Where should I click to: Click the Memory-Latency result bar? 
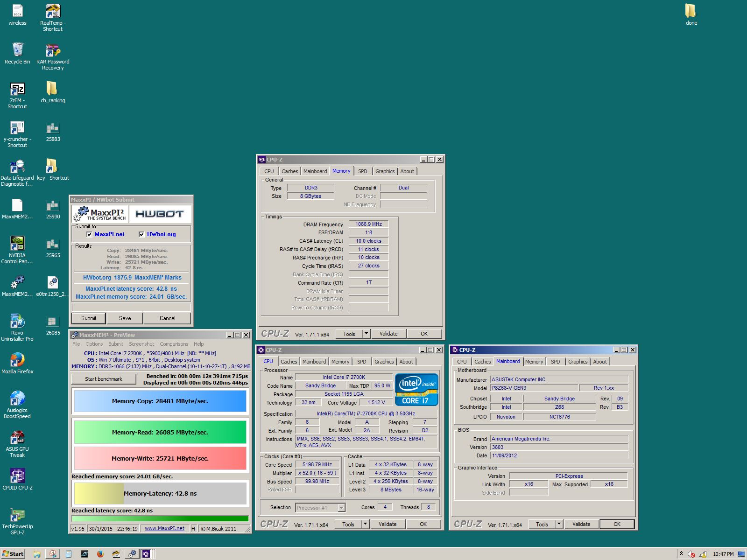pos(160,493)
